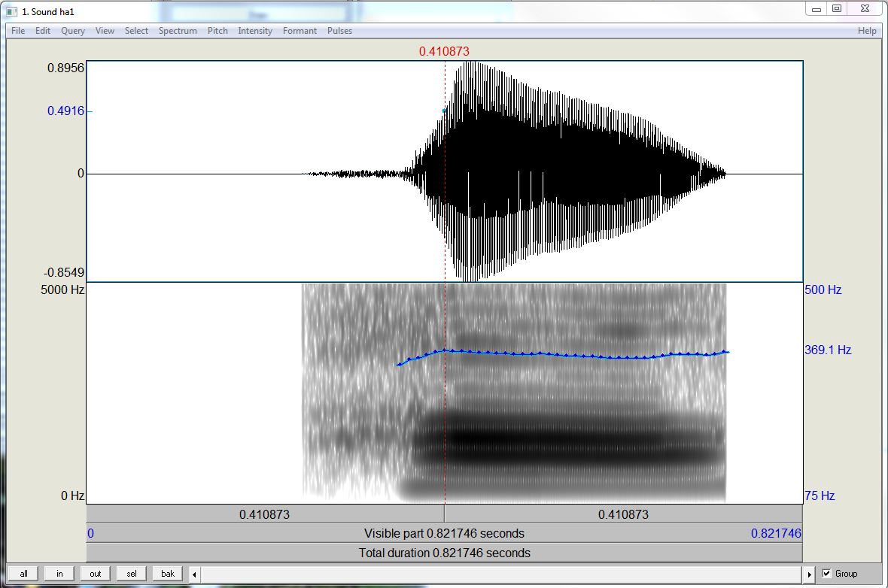Toggle the Group checkbox

(x=826, y=573)
